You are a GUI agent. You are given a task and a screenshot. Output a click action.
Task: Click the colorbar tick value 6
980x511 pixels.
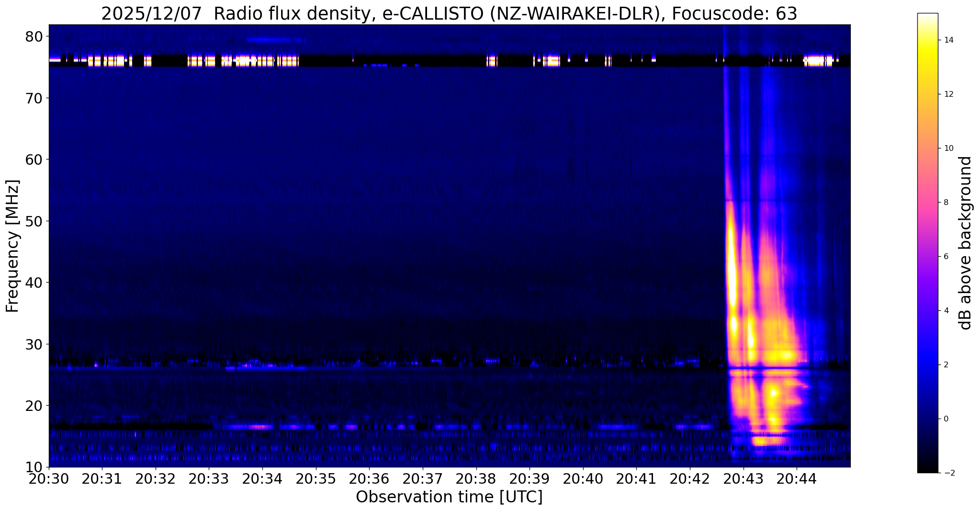(946, 257)
